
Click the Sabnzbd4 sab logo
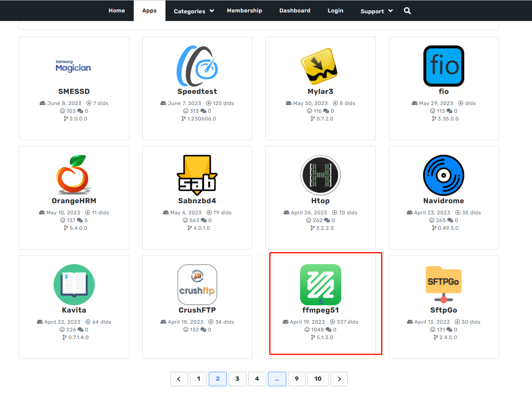coord(197,175)
